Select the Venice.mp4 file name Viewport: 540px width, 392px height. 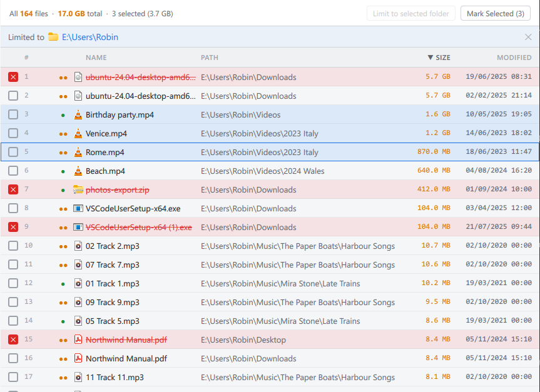pyautogui.click(x=106, y=134)
